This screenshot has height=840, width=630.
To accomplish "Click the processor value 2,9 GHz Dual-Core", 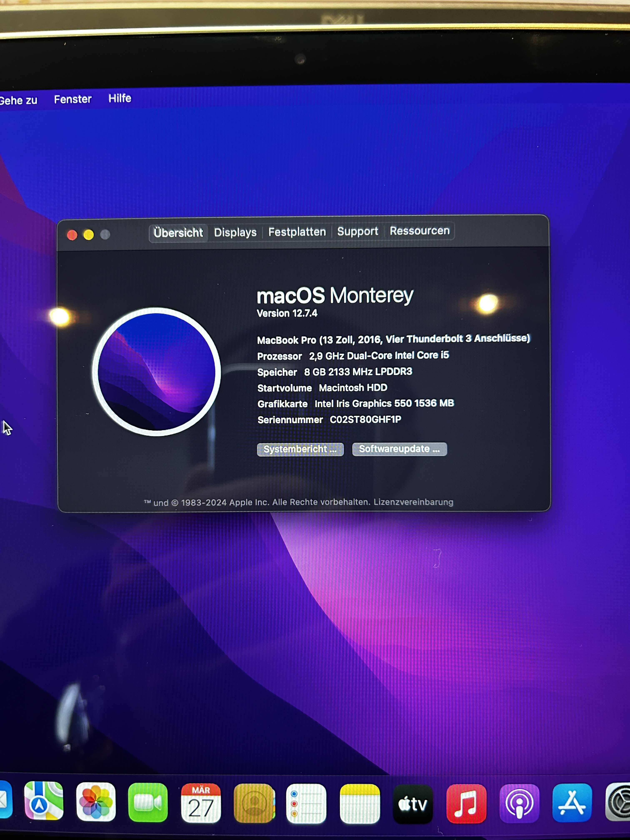I will pos(379,355).
